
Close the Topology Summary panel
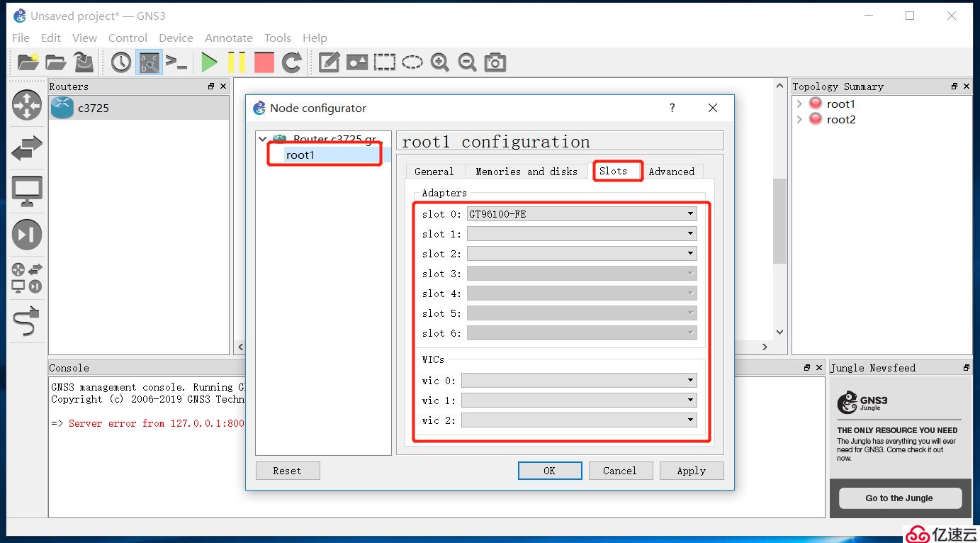(x=967, y=86)
